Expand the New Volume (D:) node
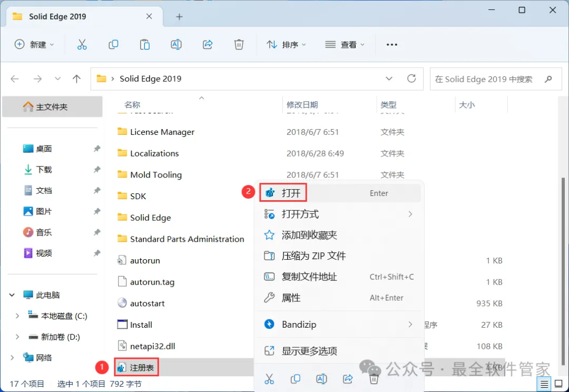This screenshot has width=569, height=392. (x=17, y=337)
